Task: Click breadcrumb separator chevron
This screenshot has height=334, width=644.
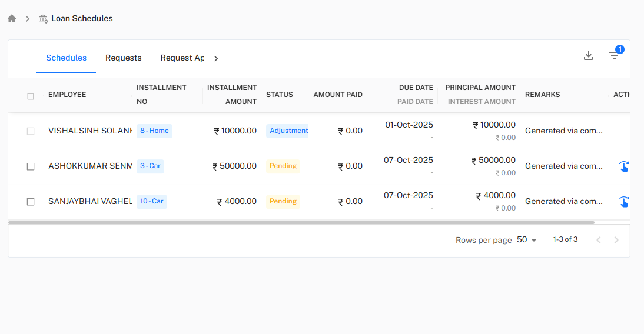Action: [28, 19]
